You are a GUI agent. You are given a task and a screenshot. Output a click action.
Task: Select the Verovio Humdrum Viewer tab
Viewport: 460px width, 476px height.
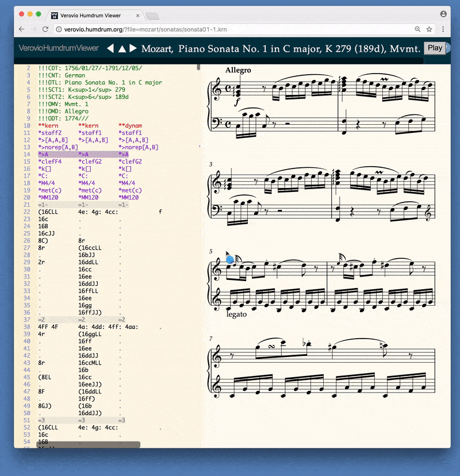[94, 15]
